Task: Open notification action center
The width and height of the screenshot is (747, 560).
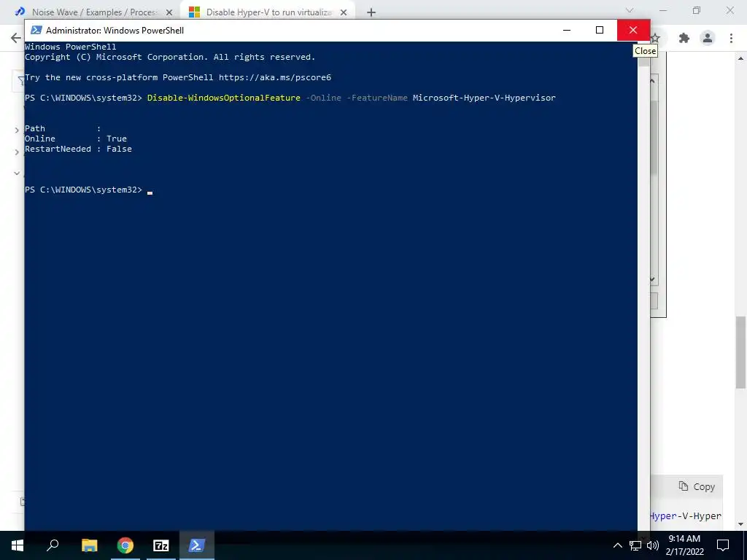Action: pyautogui.click(x=723, y=545)
